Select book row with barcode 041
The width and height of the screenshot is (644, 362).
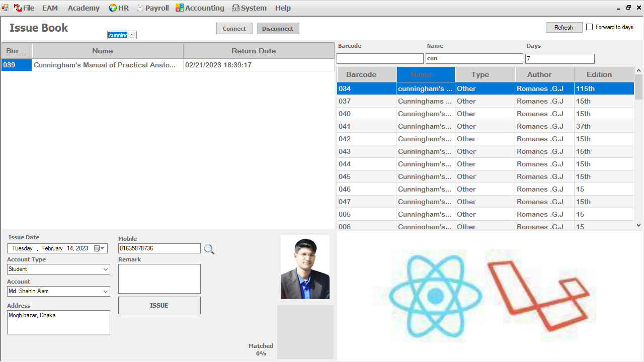[486, 126]
